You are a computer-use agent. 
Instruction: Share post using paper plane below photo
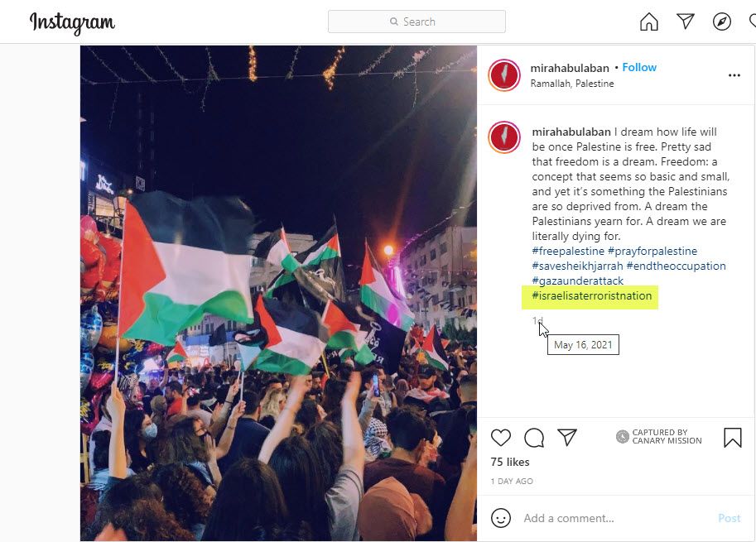[567, 437]
